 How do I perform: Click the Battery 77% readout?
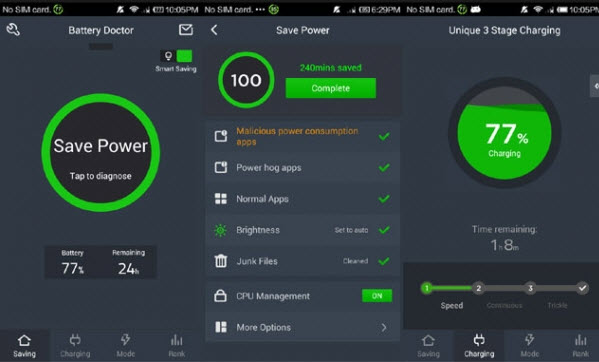tap(73, 262)
